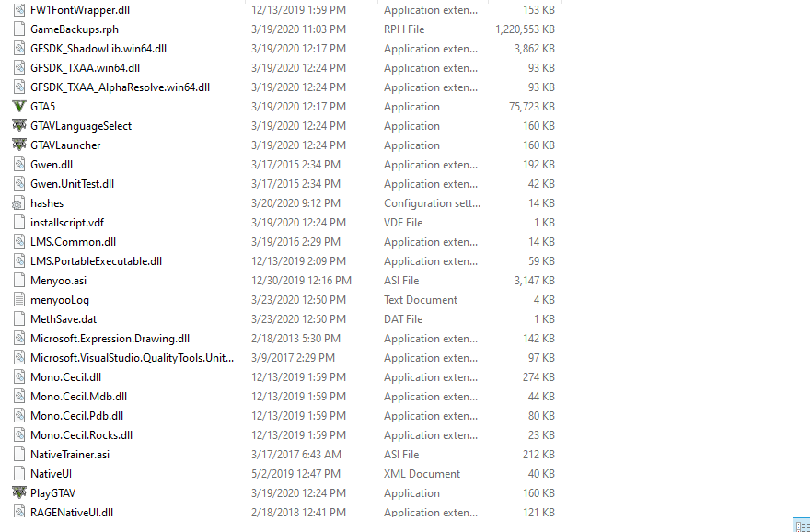Viewport: 810px width, 532px height.
Task: Click the NativeUI XML document icon
Action: (x=19, y=474)
